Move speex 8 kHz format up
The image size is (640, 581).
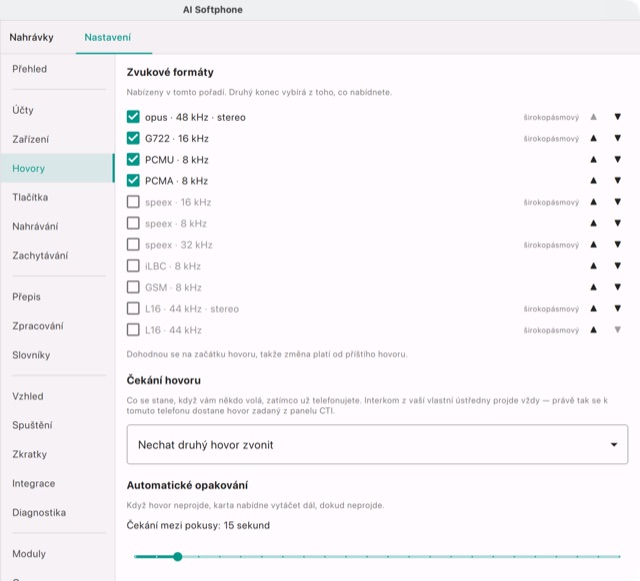(593, 223)
